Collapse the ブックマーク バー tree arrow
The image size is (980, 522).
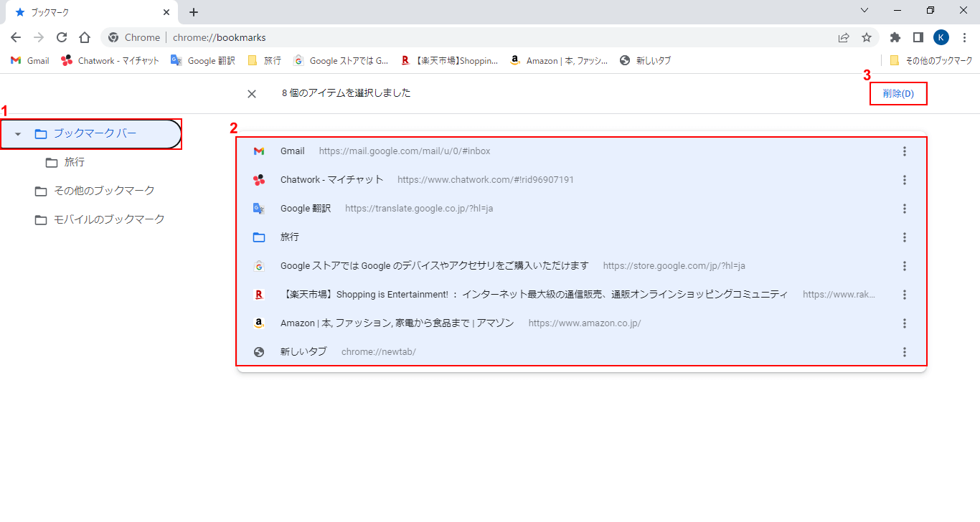click(18, 134)
